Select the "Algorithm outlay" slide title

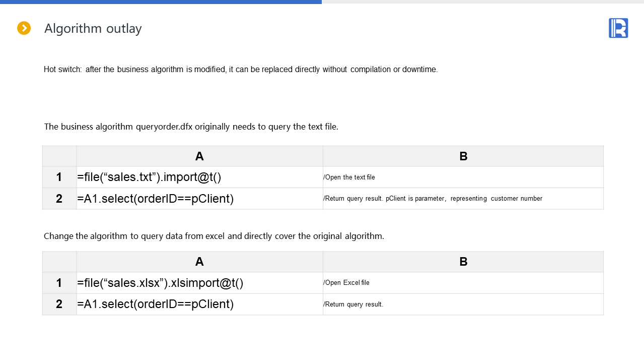pos(93,29)
